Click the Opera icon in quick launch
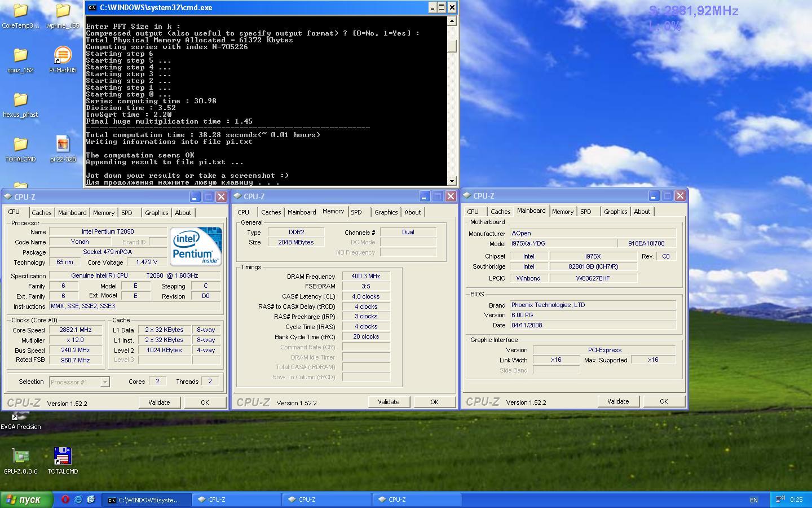Viewport: 812px width, 508px height. 65,500
